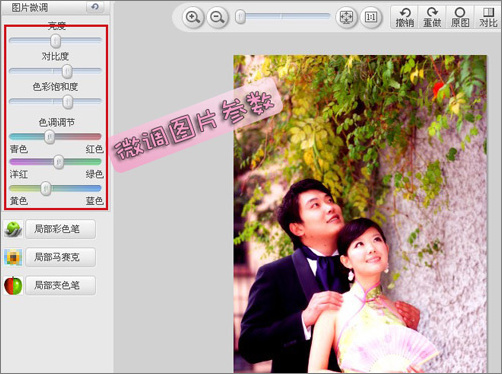Click the green apple icon beside 局部彩色笔
The image size is (502, 374).
click(13, 229)
